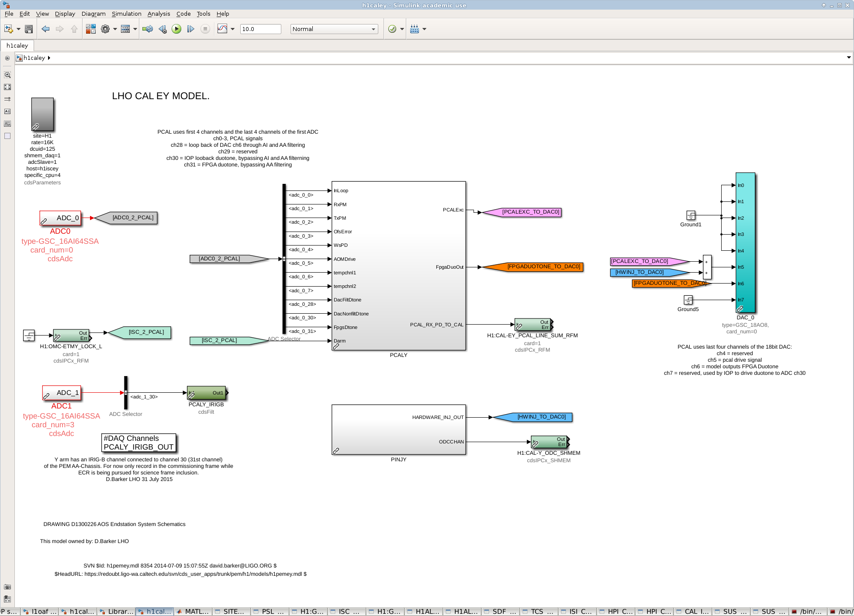
Task: Click the h1caley breadcrumb in address bar
Action: point(34,58)
